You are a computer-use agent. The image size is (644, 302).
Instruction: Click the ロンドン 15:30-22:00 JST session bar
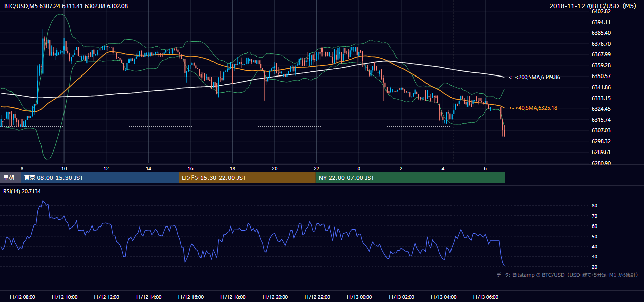tap(247, 178)
